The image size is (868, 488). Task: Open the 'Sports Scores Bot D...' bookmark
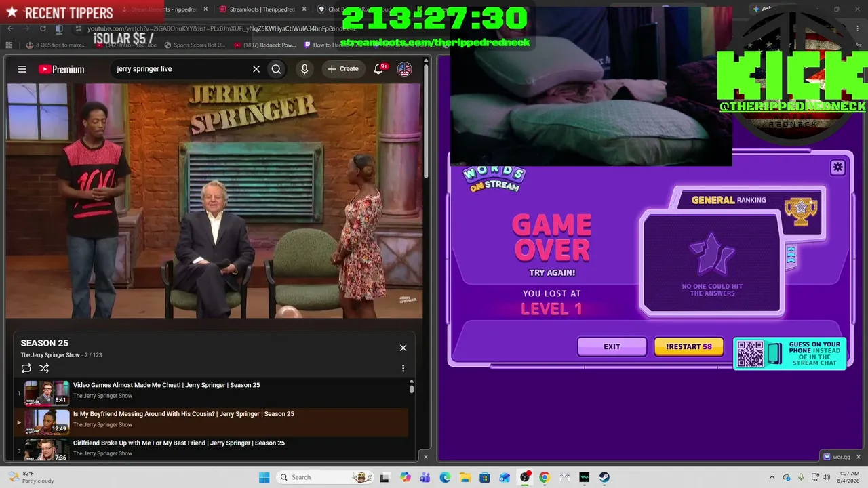coord(194,45)
